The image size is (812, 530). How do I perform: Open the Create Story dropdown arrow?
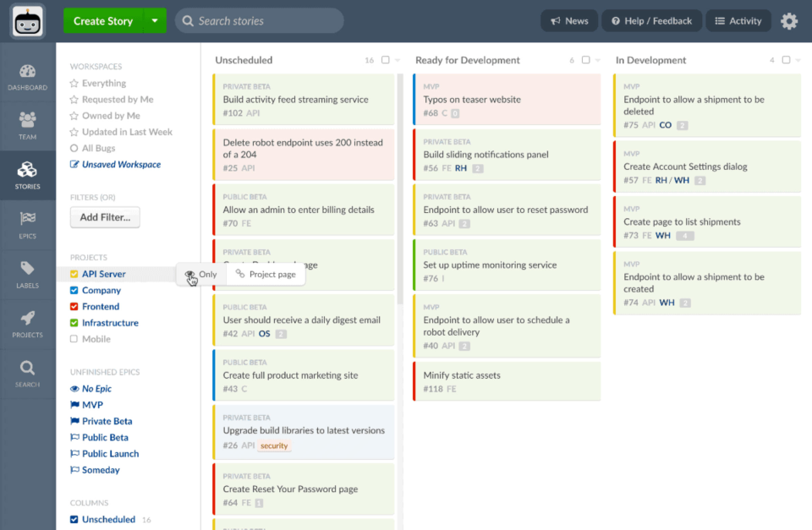[x=155, y=21]
